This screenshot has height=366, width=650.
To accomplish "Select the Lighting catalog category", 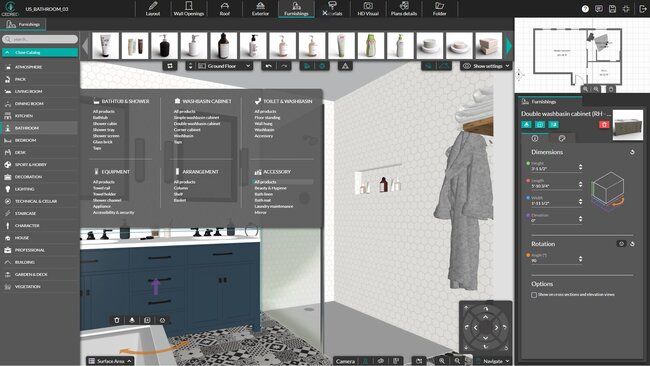I will pos(40,189).
